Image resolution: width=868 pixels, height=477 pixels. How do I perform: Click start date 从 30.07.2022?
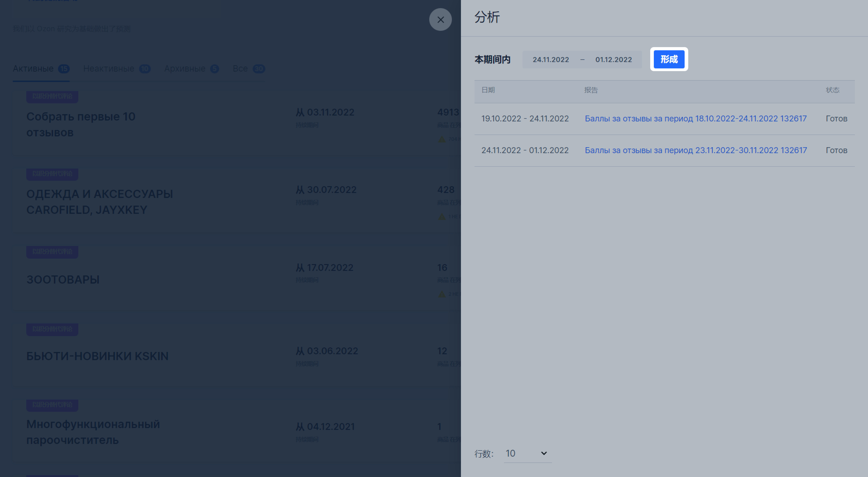coord(326,190)
